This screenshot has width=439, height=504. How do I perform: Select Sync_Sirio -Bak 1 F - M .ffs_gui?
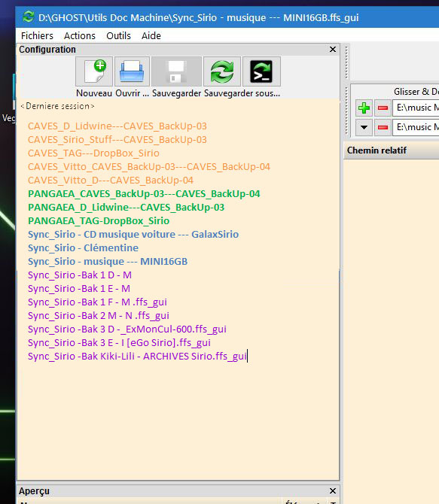pyautogui.click(x=97, y=302)
